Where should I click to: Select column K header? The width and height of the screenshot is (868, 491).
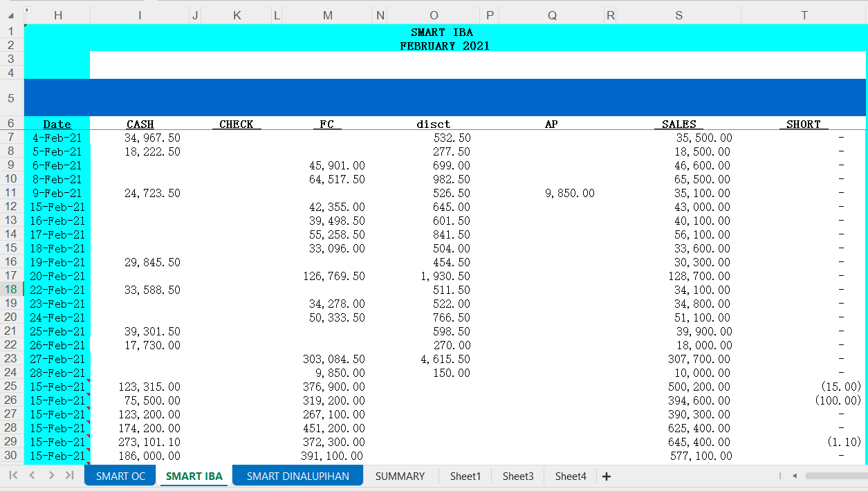coord(237,15)
